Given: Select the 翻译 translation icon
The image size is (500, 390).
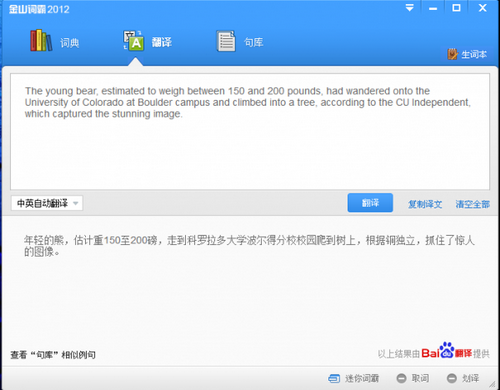Looking at the screenshot, I should tap(134, 41).
